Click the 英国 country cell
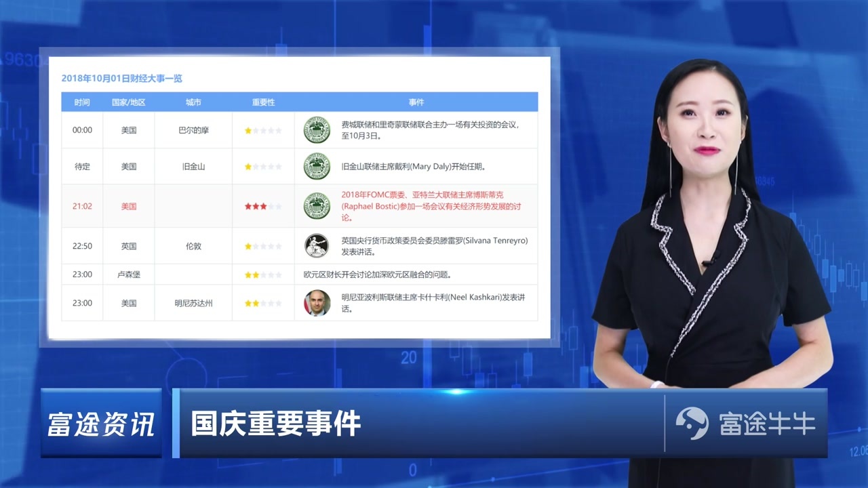The width and height of the screenshot is (868, 488). pos(129,246)
